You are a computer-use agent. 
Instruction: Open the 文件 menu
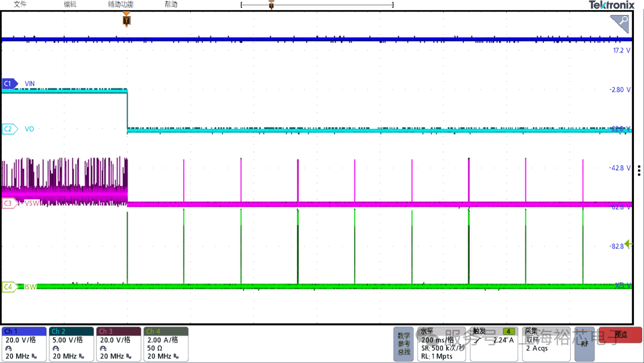point(20,4)
